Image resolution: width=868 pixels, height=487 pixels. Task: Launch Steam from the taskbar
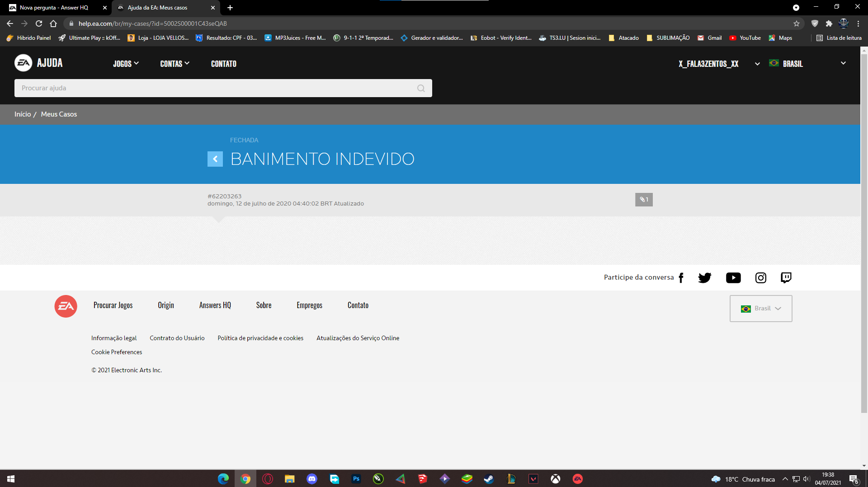pyautogui.click(x=489, y=479)
